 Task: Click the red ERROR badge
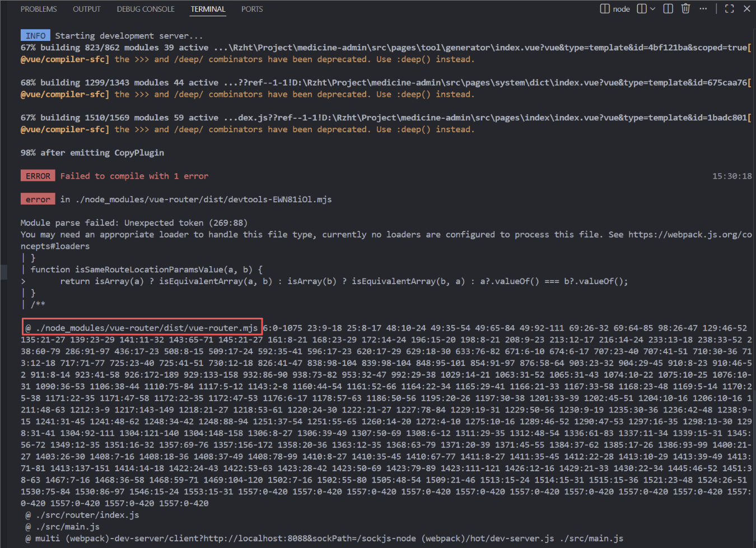[38, 176]
